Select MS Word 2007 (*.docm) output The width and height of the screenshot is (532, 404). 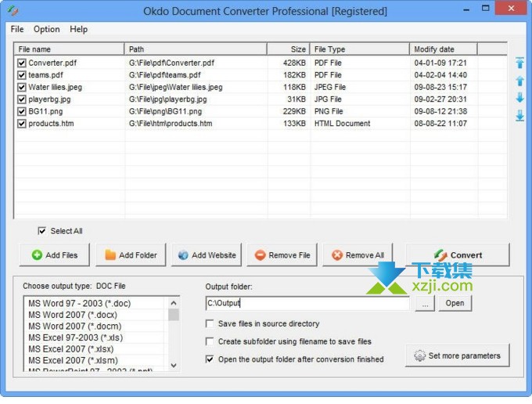point(74,326)
